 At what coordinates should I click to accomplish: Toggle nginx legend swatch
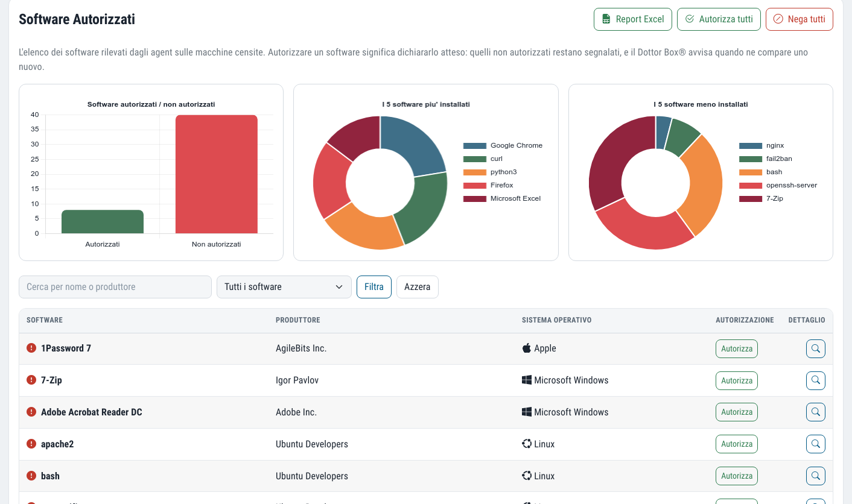pos(751,146)
